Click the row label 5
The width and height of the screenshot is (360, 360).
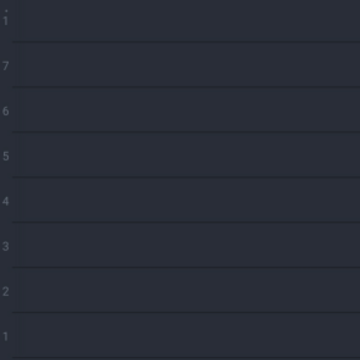tap(5, 156)
